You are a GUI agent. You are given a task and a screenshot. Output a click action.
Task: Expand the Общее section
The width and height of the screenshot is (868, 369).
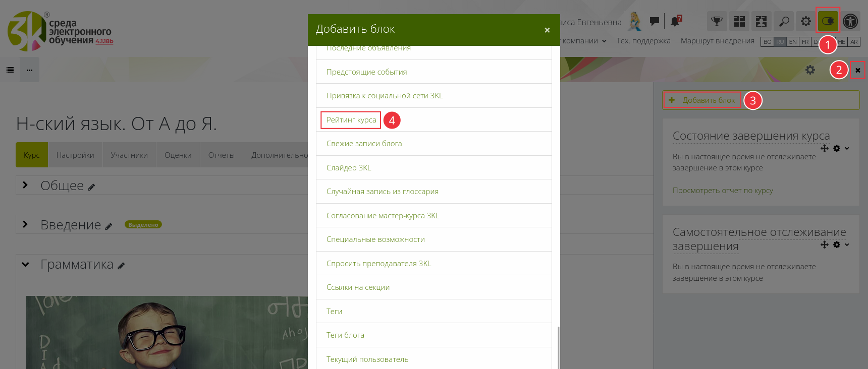pyautogui.click(x=25, y=185)
